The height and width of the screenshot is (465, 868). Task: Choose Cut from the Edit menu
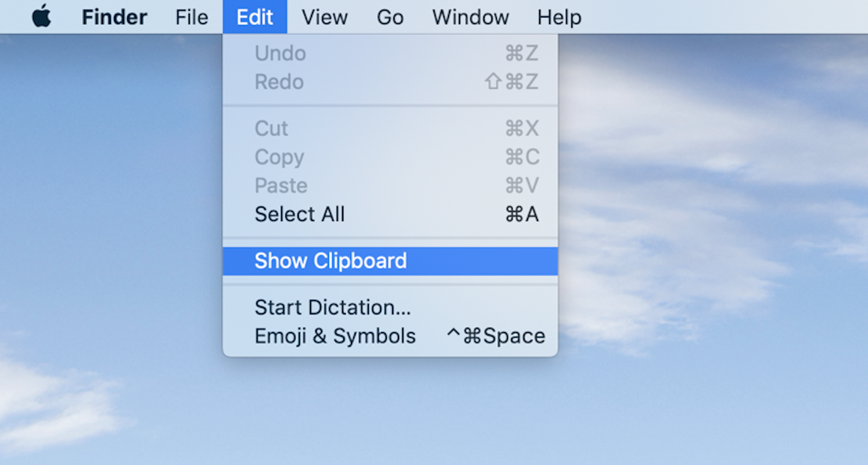(271, 128)
